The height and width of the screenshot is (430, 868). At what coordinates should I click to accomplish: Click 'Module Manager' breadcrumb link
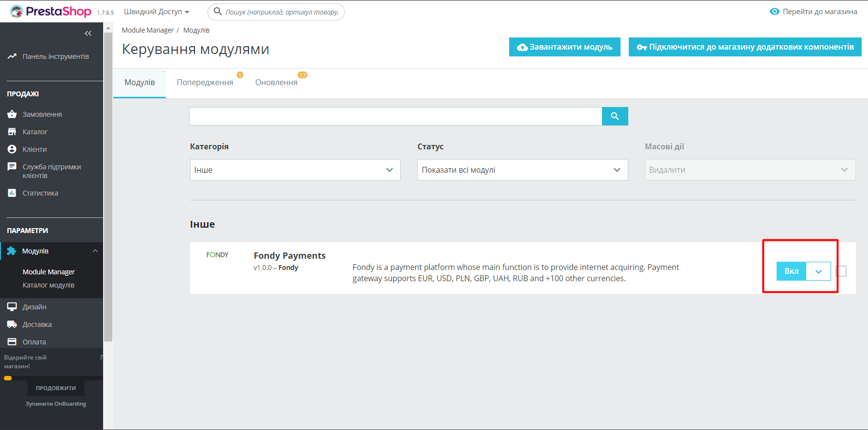[148, 30]
